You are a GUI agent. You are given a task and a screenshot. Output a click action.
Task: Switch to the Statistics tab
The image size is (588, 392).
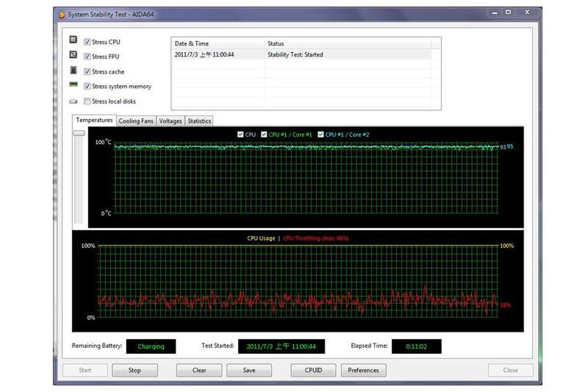pyautogui.click(x=199, y=121)
